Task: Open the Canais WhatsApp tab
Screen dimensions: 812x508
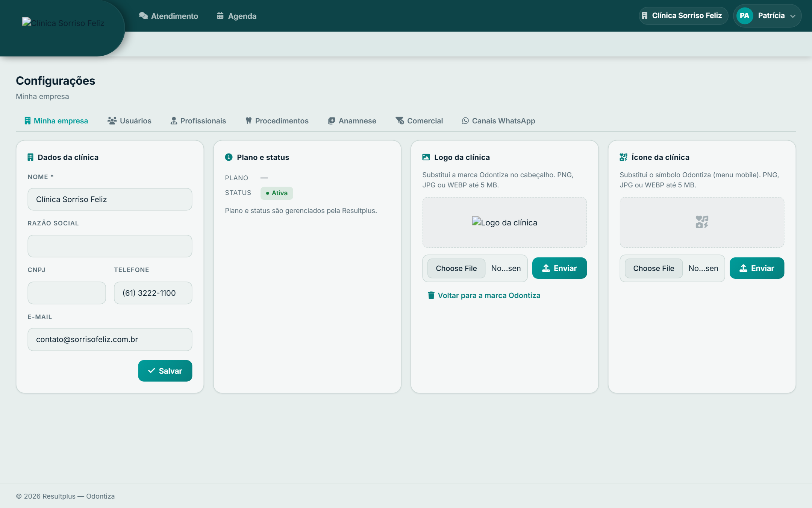Action: (498, 121)
